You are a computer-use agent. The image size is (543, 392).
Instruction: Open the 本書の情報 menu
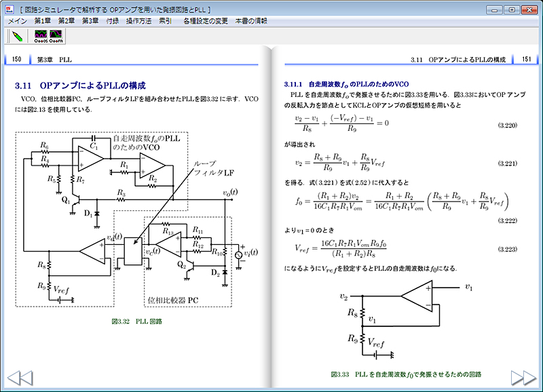(x=251, y=21)
